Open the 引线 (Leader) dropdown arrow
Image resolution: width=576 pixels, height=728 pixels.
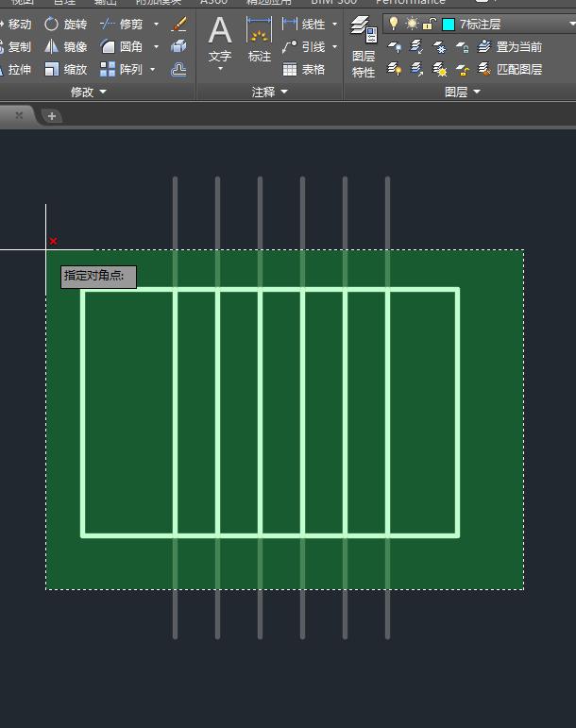(x=334, y=47)
